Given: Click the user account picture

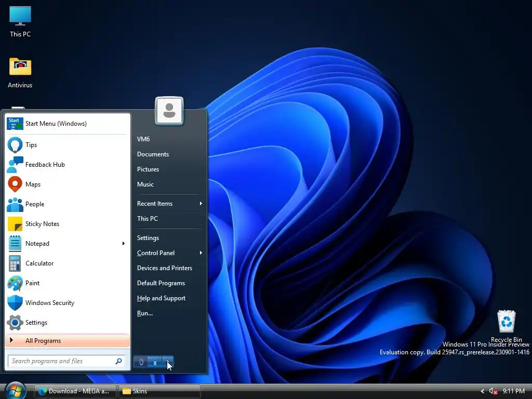Looking at the screenshot, I should click(169, 111).
